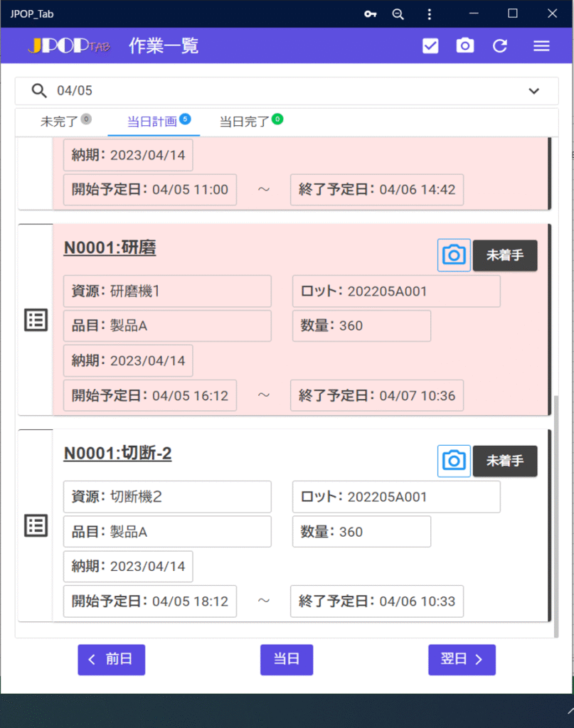Screen dimensions: 574x728
Task: Click the search field containing 04/05
Action: point(285,91)
